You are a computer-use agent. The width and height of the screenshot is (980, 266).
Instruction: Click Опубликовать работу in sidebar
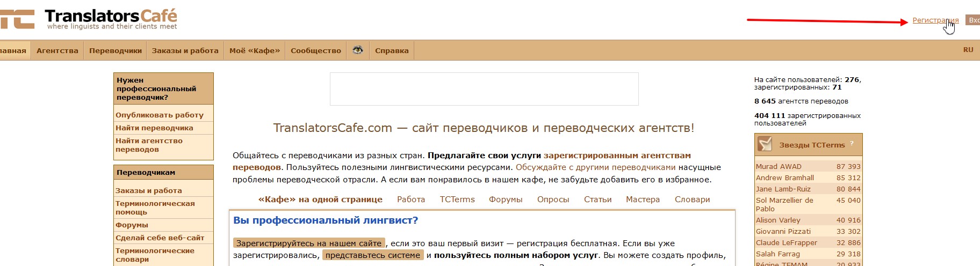(x=160, y=115)
